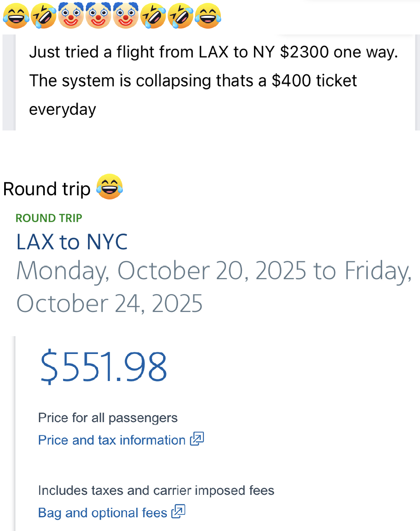
Task: Open the 'Bag and optional fees' link
Action: pos(103,513)
